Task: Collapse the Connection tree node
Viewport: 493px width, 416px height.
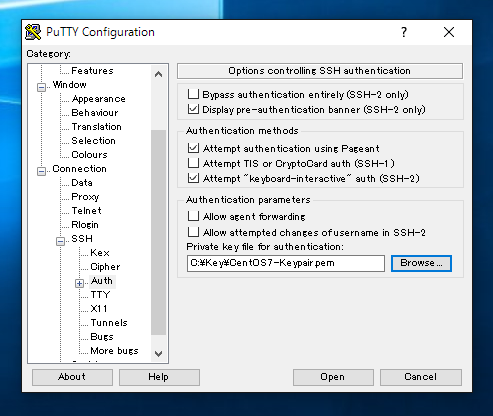Action: (41, 171)
